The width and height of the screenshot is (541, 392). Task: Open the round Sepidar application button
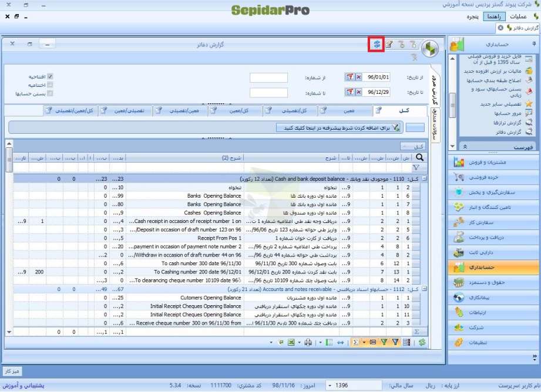[429, 49]
